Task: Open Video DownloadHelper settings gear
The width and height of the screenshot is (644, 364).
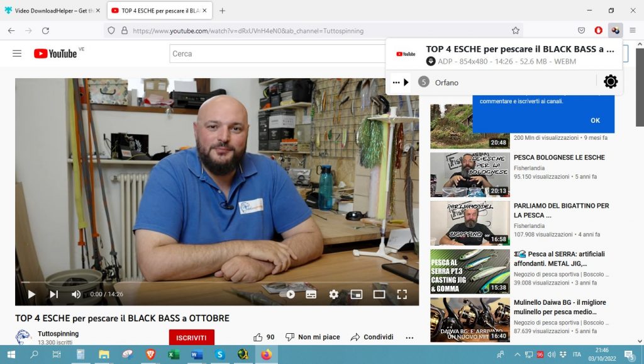Action: [x=610, y=82]
